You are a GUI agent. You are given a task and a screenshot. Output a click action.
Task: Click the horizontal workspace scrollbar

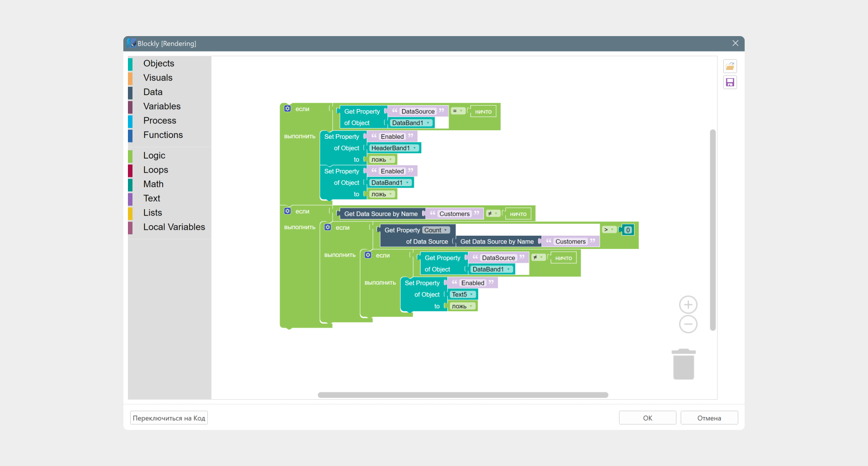pyautogui.click(x=462, y=395)
